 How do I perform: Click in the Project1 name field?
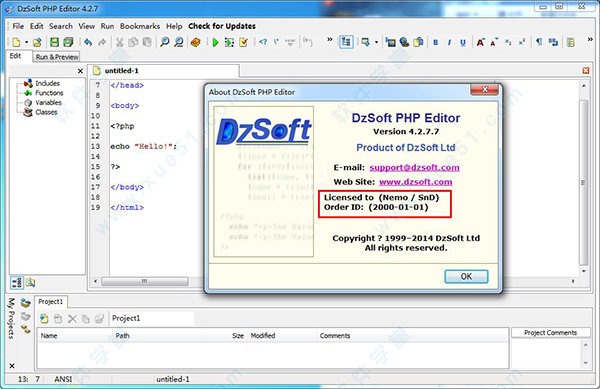(152, 318)
